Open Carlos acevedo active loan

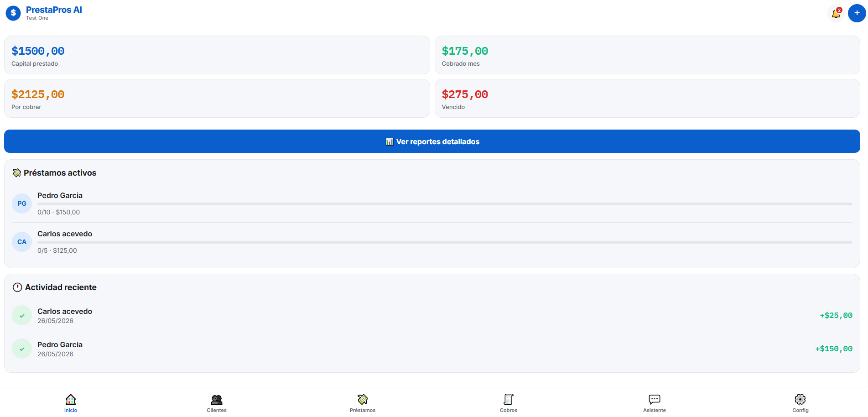[x=432, y=242]
